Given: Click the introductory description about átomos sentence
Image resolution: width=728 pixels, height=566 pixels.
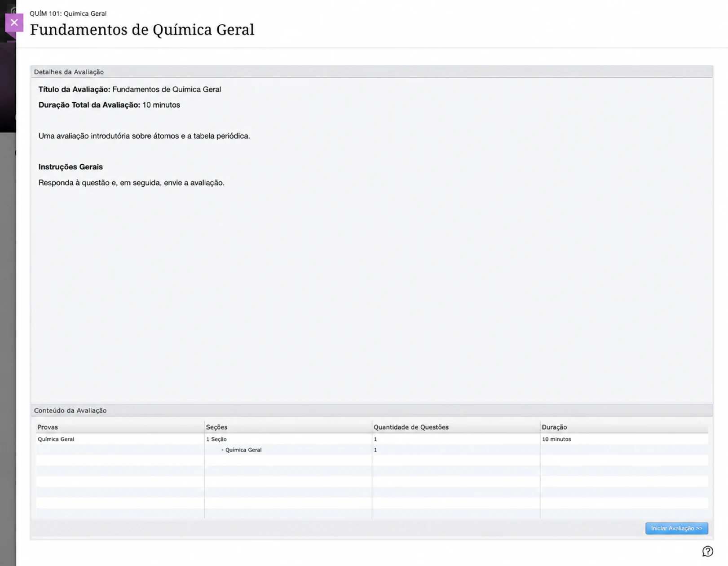Looking at the screenshot, I should (144, 136).
